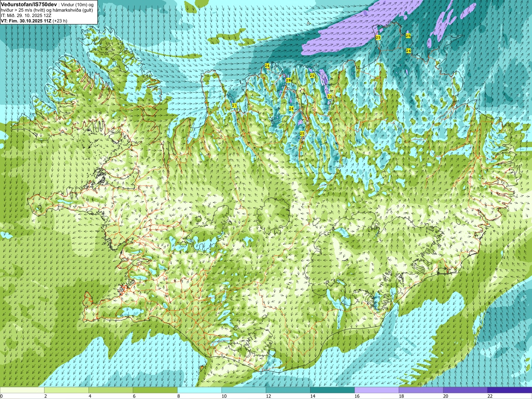Click the text Vindur (10m) og

78,4
